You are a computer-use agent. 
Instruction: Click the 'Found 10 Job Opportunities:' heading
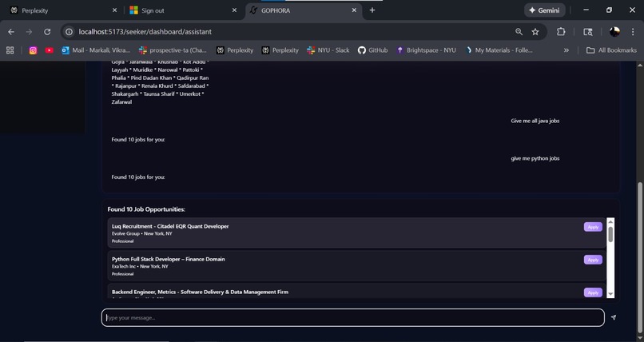tap(146, 209)
